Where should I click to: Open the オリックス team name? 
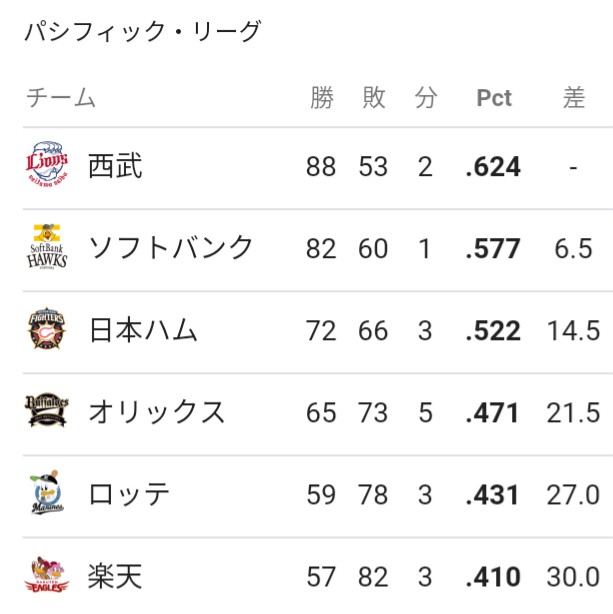(157, 412)
